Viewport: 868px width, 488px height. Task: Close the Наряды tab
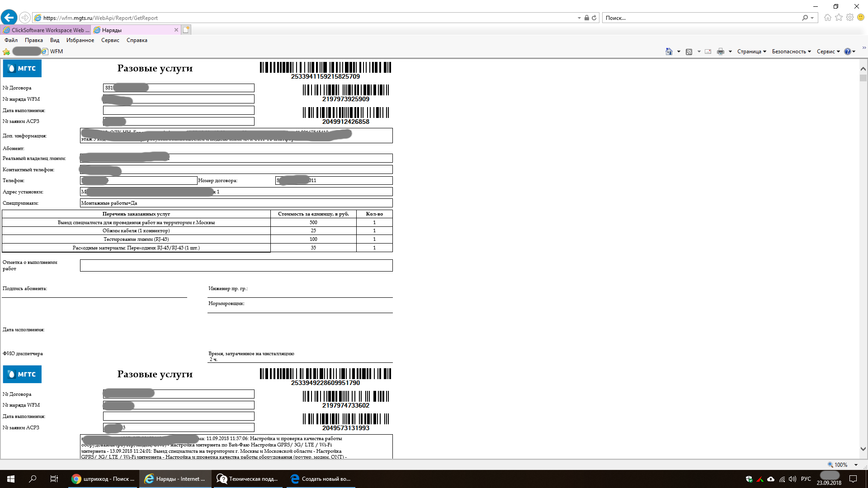click(x=176, y=30)
